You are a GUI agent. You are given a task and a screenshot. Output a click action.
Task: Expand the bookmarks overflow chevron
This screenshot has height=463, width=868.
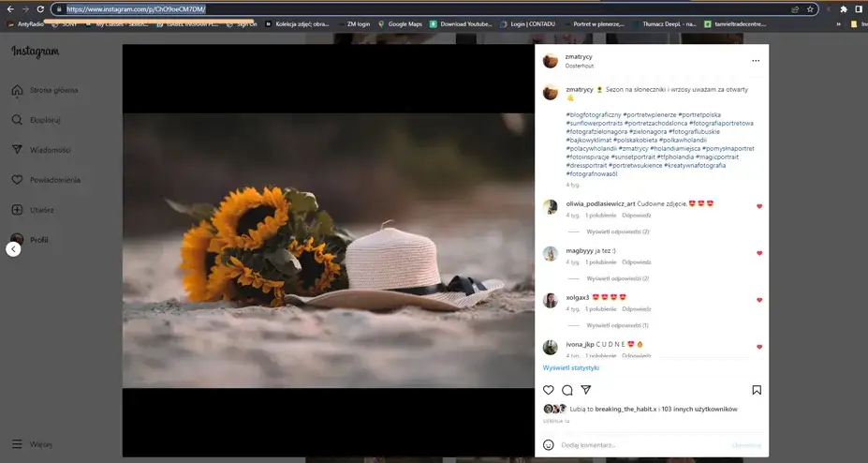pos(838,24)
